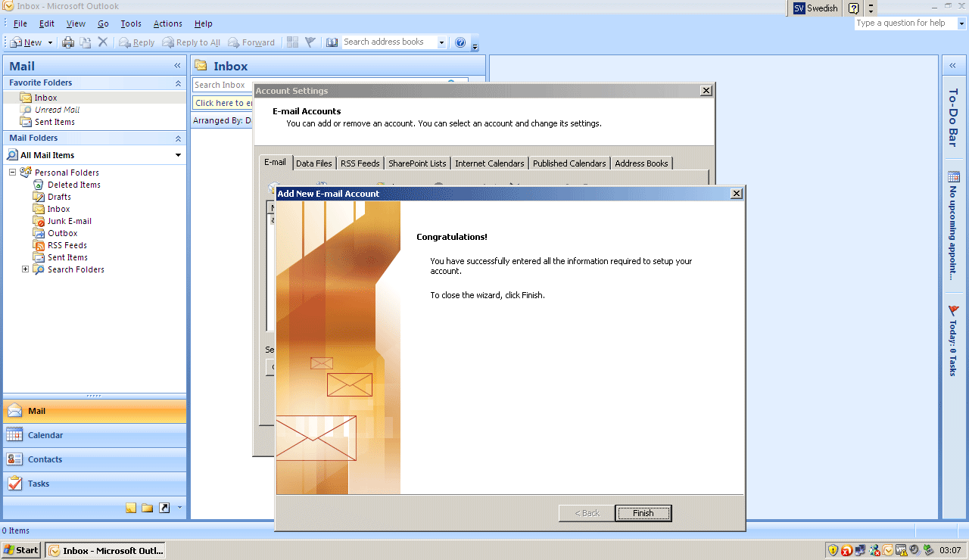
Task: Click the Categorize grid icon
Action: (x=293, y=42)
